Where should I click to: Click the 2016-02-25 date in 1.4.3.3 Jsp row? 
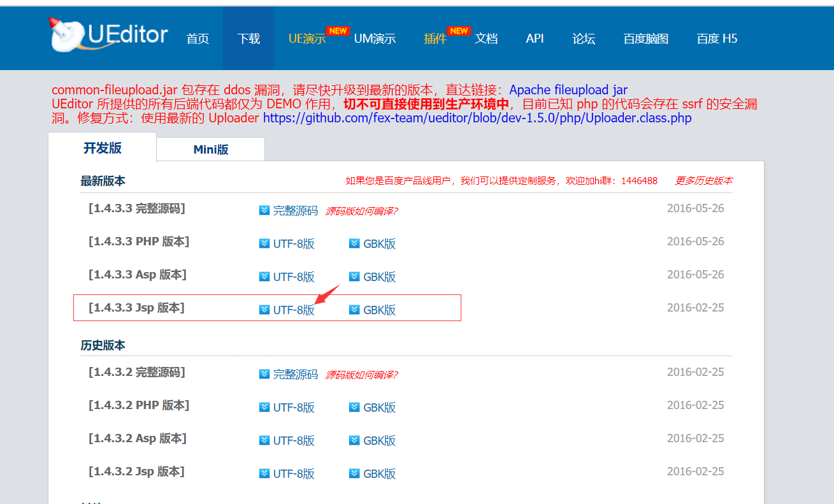[x=696, y=308]
